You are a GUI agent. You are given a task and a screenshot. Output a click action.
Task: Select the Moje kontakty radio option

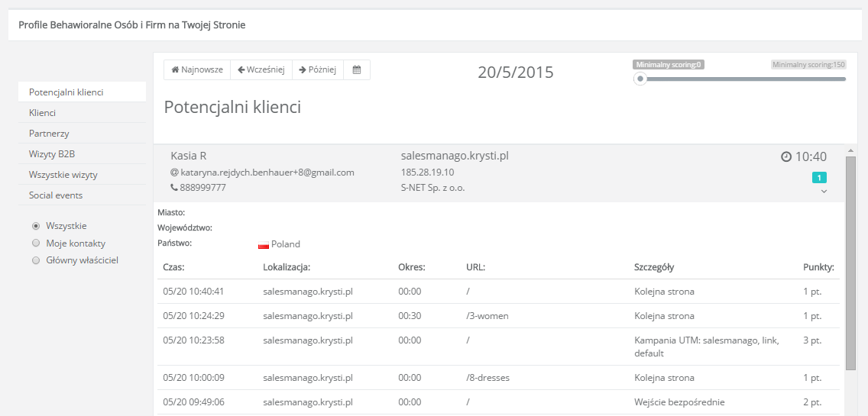(x=36, y=243)
